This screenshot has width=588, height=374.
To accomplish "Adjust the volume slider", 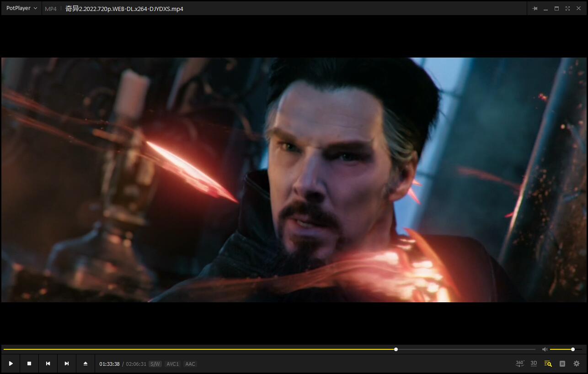I will [x=566, y=349].
